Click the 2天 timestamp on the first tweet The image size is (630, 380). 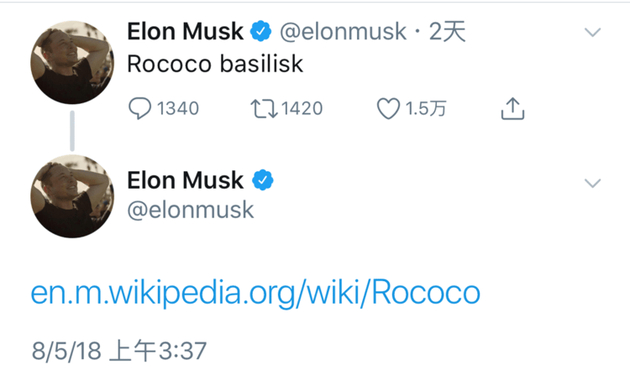pyautogui.click(x=448, y=31)
